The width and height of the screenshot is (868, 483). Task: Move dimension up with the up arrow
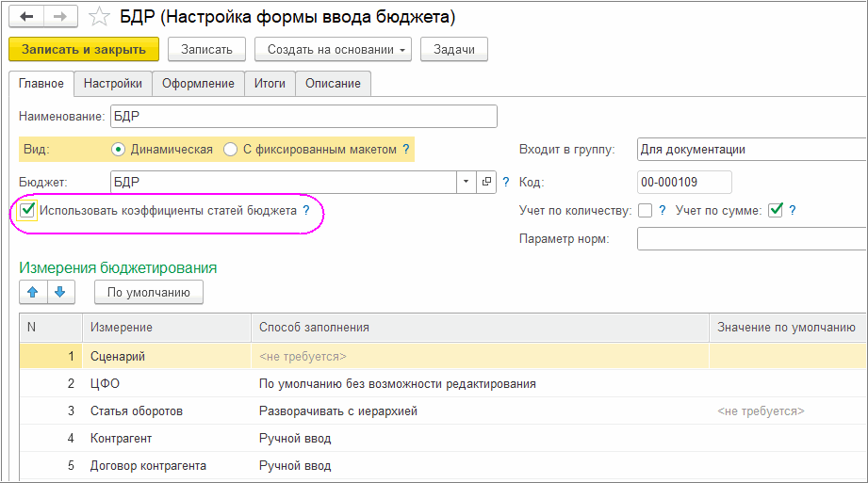33,293
